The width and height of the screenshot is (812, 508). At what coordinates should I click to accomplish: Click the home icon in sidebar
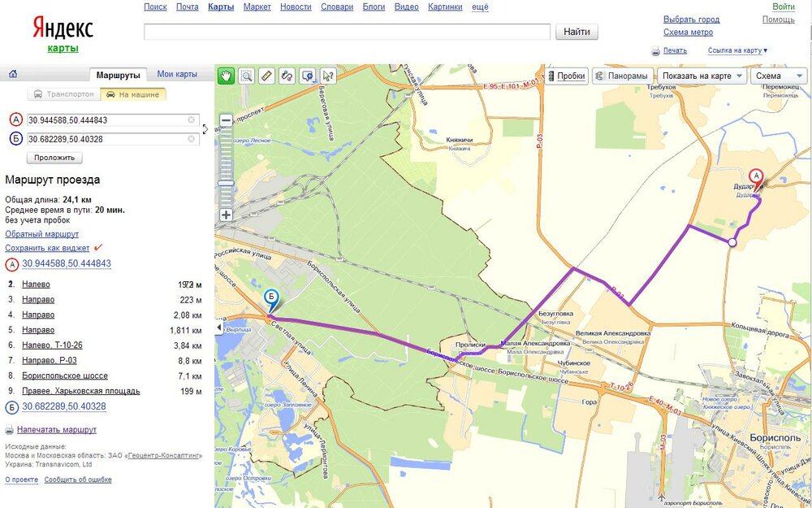click(x=13, y=74)
